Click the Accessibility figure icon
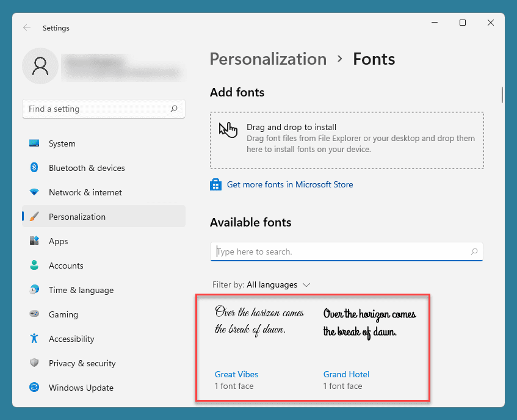Screen dimensions: 517x420 pos(34,338)
